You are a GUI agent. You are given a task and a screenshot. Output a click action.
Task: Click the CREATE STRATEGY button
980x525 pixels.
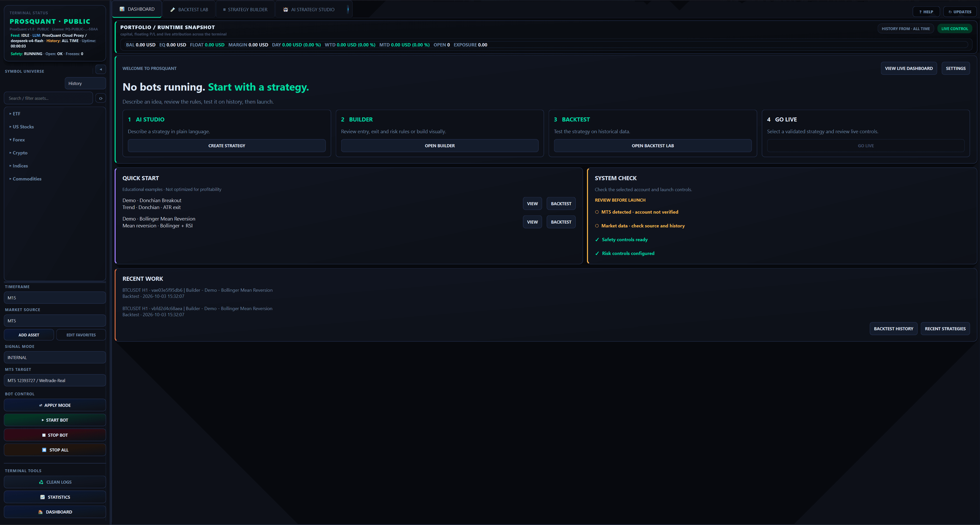[227, 146]
